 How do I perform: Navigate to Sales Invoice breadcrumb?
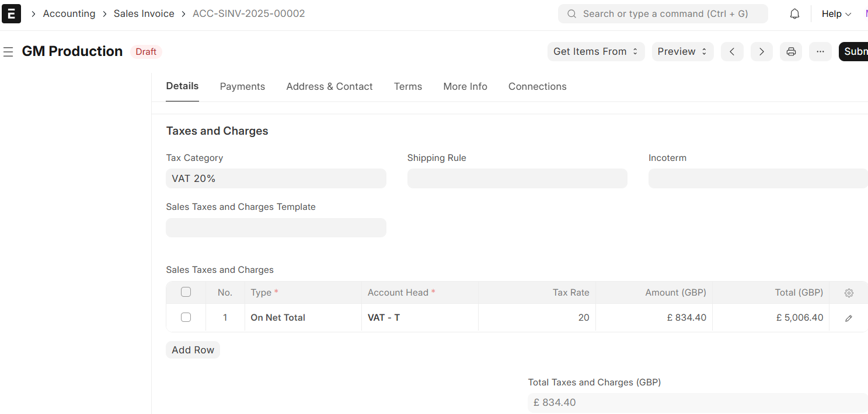(x=144, y=13)
